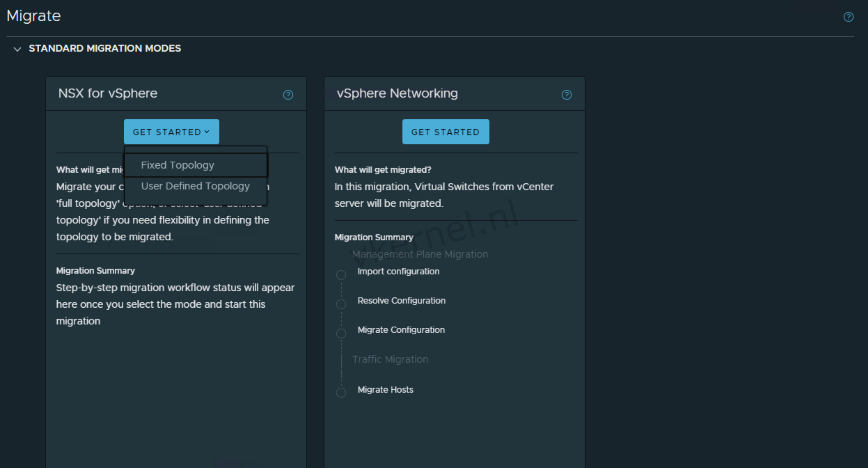Screen dimensions: 868x468
Task: Click the global help icon top right
Action: [848, 16]
